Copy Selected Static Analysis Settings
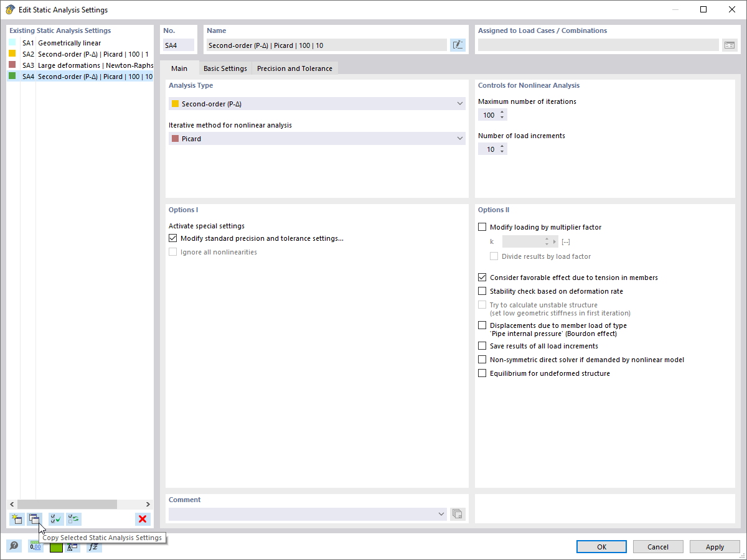The height and width of the screenshot is (560, 747). coord(35,519)
